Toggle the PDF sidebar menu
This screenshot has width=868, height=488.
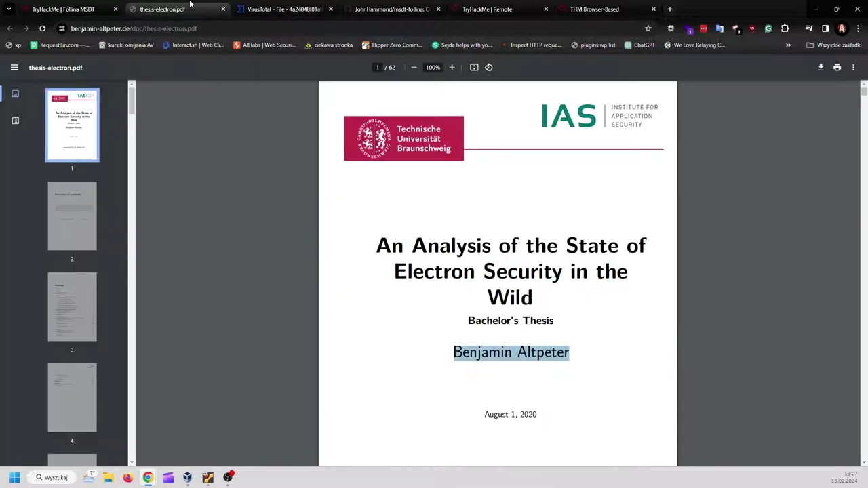14,68
